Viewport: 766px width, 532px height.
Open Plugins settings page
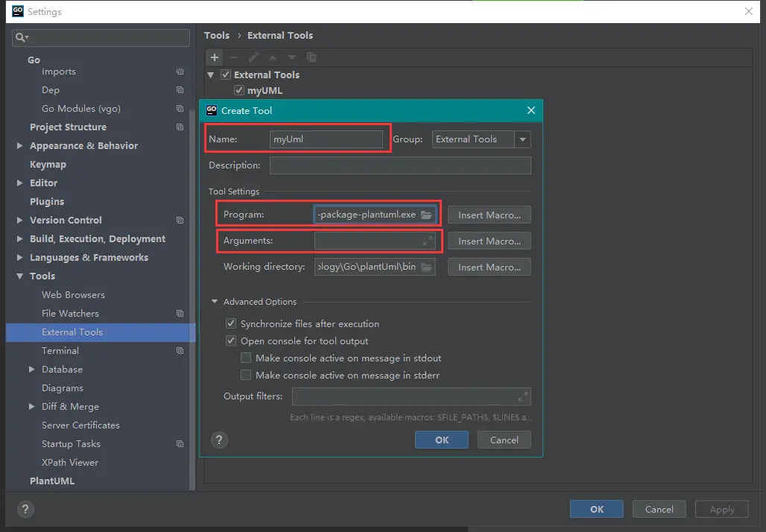point(47,201)
